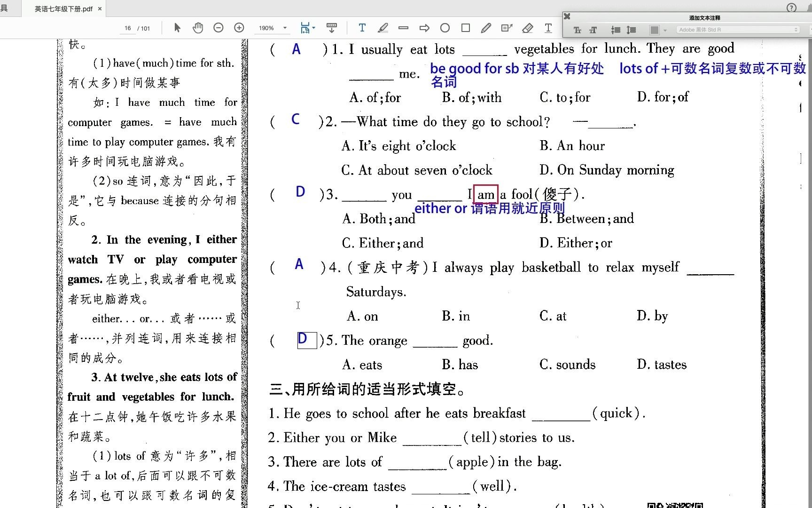This screenshot has height=508, width=812.
Task: Choose the strikethrough line tool
Action: coord(403,28)
